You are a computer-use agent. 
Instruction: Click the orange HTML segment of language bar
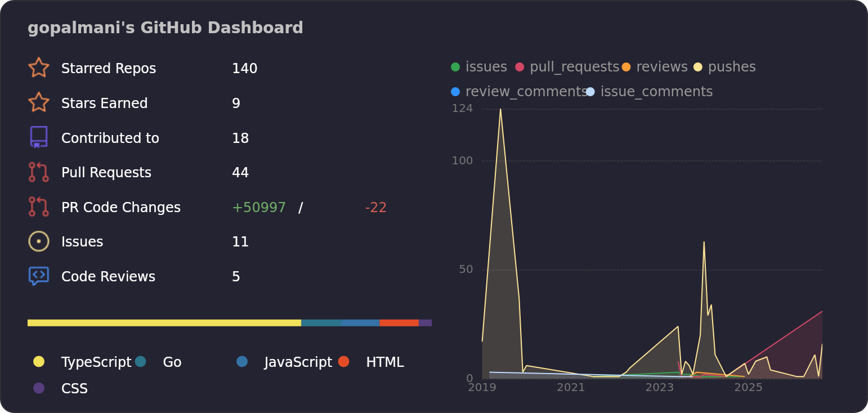click(x=399, y=323)
